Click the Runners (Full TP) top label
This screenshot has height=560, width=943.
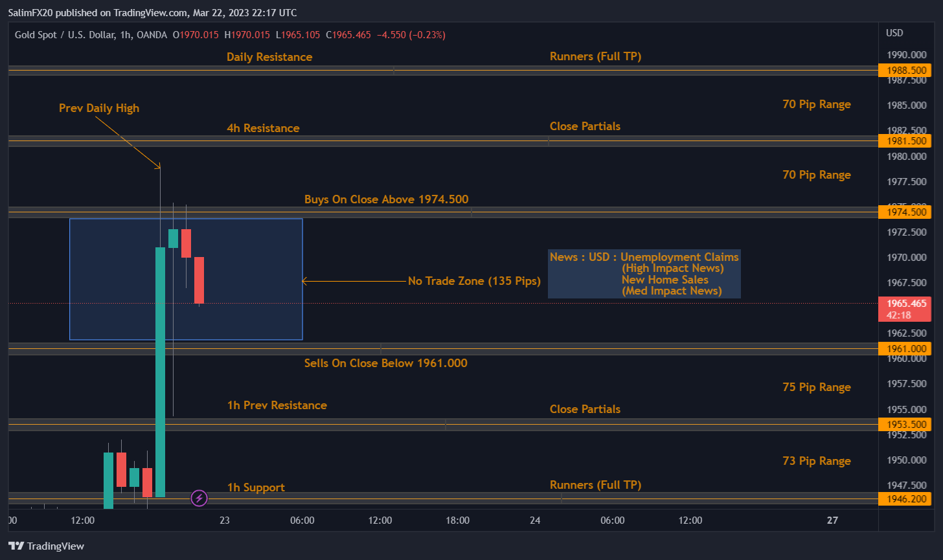tap(595, 56)
